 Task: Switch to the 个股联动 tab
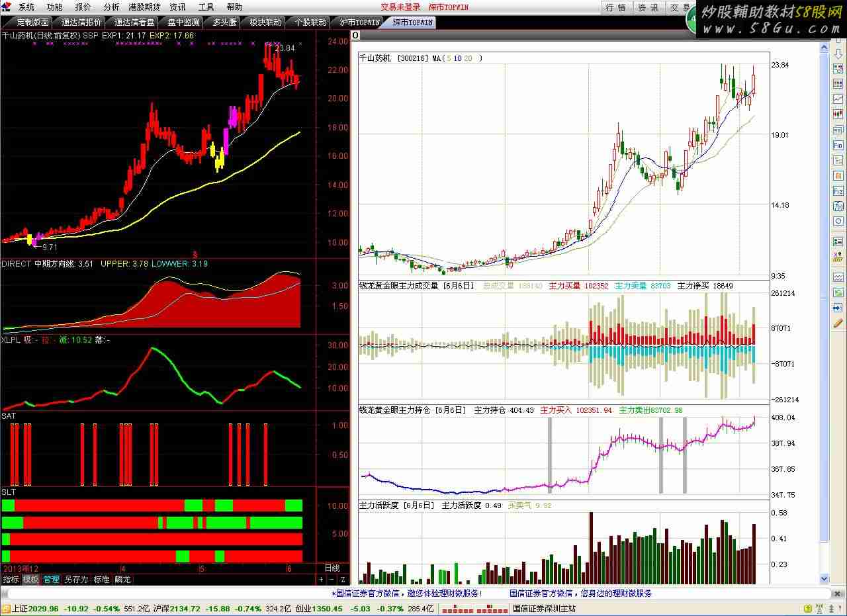point(310,22)
